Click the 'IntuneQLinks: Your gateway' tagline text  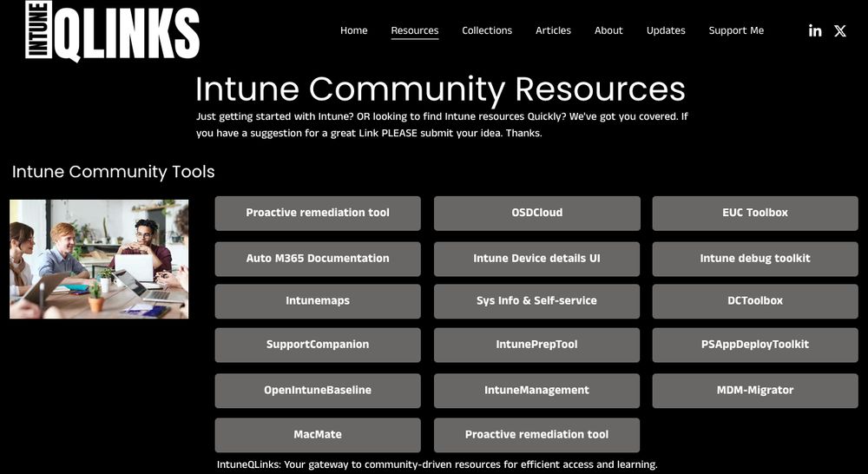437,464
